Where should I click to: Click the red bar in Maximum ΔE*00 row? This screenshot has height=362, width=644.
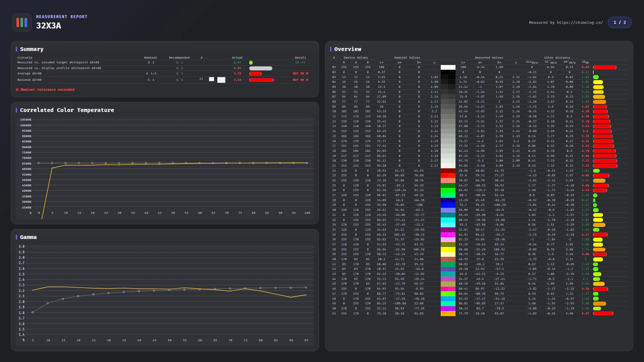point(261,80)
